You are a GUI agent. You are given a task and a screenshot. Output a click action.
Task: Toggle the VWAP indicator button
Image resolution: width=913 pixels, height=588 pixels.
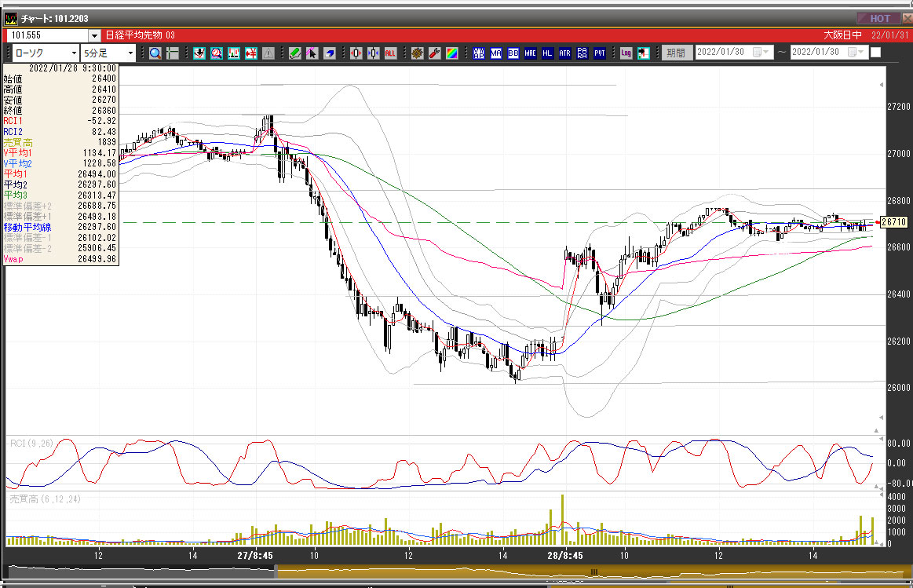click(x=479, y=53)
